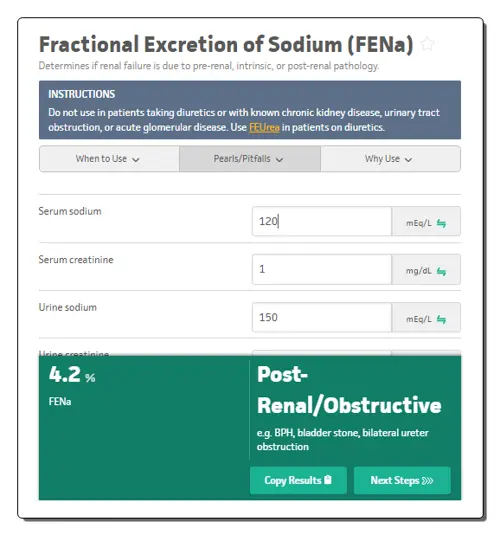This screenshot has height=535, width=500.
Task: Expand the Pearls/Pitfalls section
Action: point(249,159)
